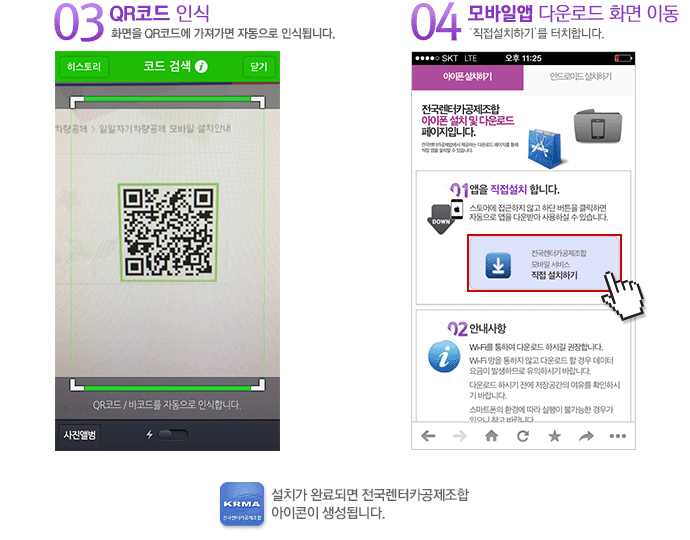
Task: Click the SKT LTE carrier text
Action: (459, 58)
